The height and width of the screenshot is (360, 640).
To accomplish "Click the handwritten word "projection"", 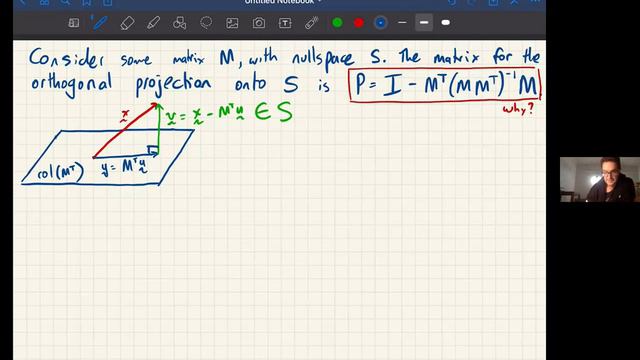I will [x=173, y=84].
